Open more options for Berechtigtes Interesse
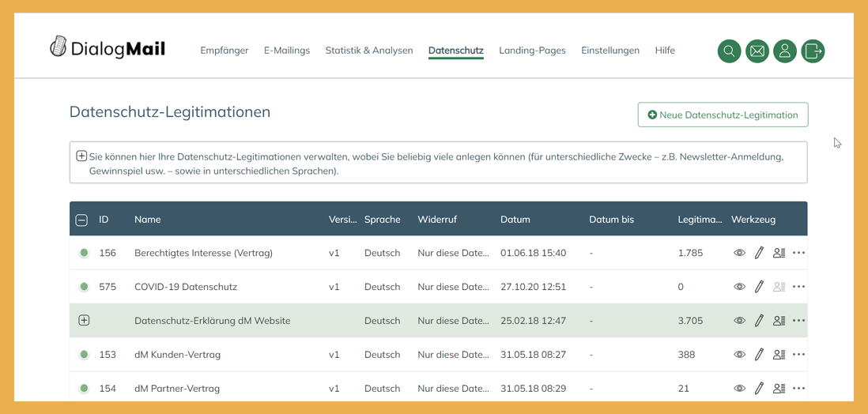This screenshot has height=414, width=868. click(x=798, y=253)
